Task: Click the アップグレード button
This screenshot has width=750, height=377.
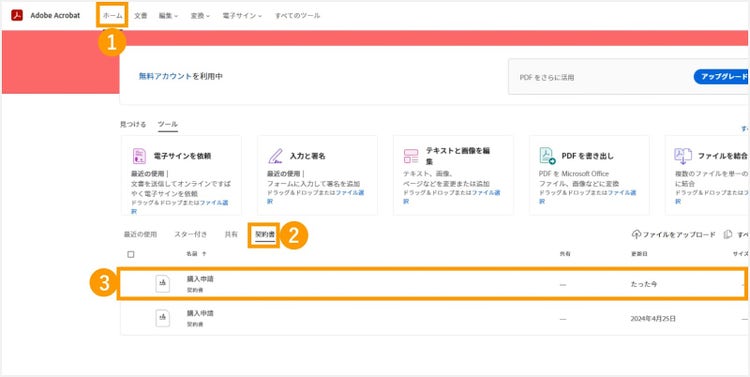Action: (x=722, y=77)
